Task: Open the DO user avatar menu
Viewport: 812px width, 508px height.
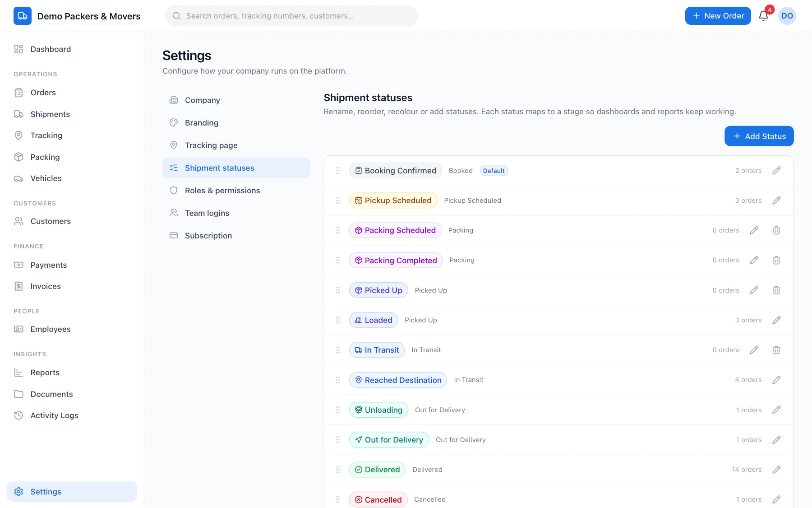Action: pos(787,16)
